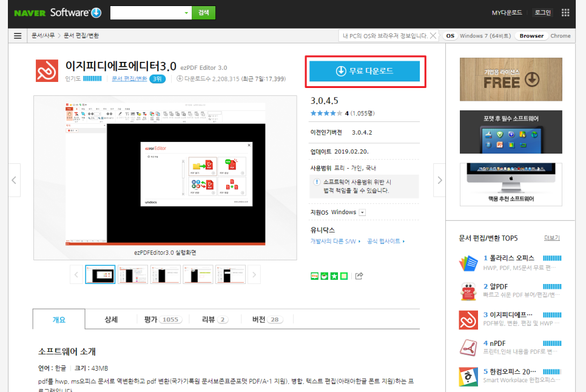Open the apps grid icon in header
The height and width of the screenshot is (392, 586).
pyautogui.click(x=565, y=13)
